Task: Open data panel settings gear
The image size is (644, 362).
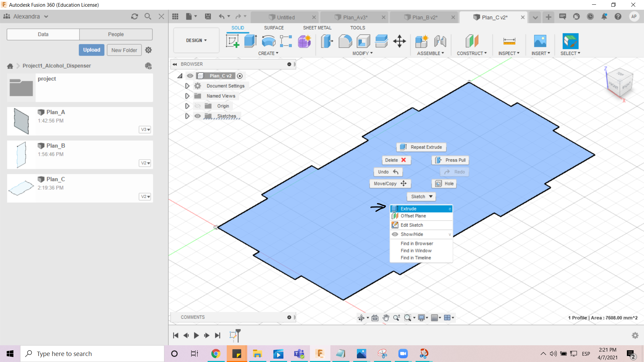Action: pos(148,50)
